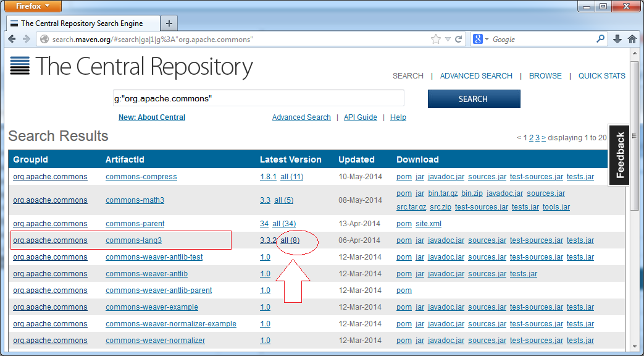This screenshot has width=644, height=356.
Task: Bookmark this page with the star icon
Action: [x=436, y=39]
